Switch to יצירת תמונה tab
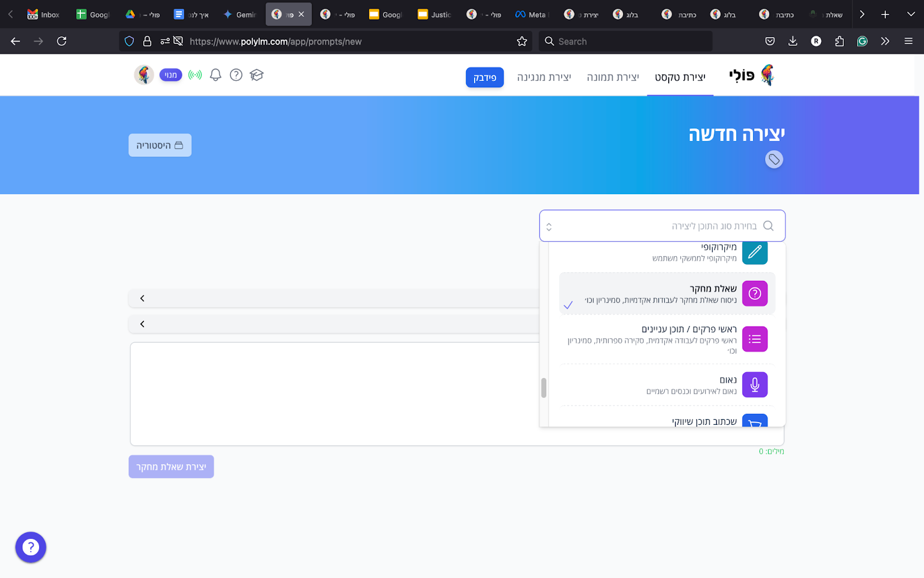This screenshot has width=924, height=578. (613, 77)
